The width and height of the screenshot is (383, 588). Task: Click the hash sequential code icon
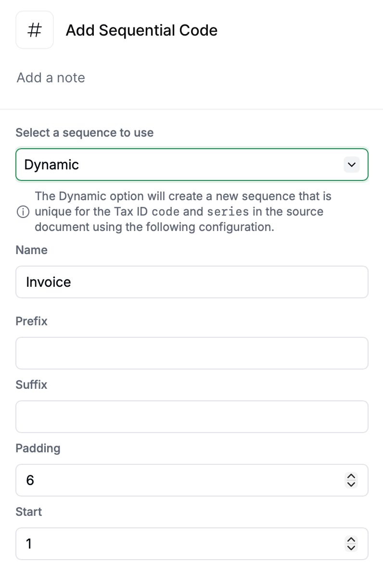pyautogui.click(x=35, y=30)
